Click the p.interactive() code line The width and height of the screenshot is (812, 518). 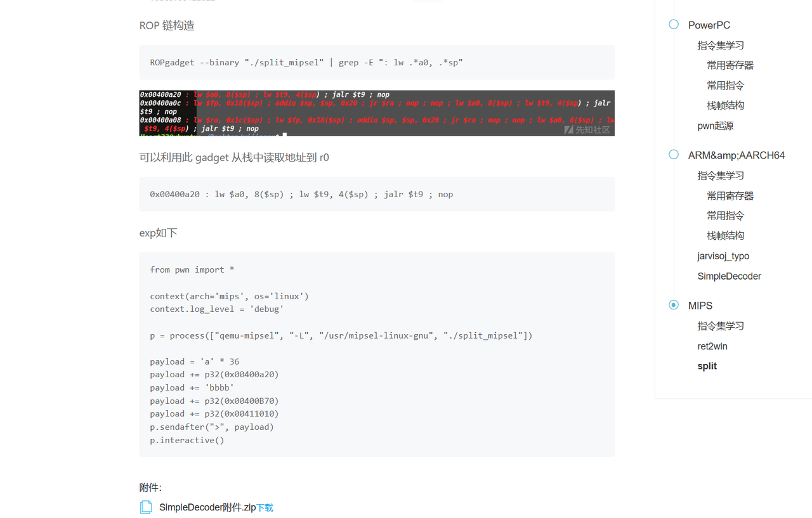(x=187, y=440)
